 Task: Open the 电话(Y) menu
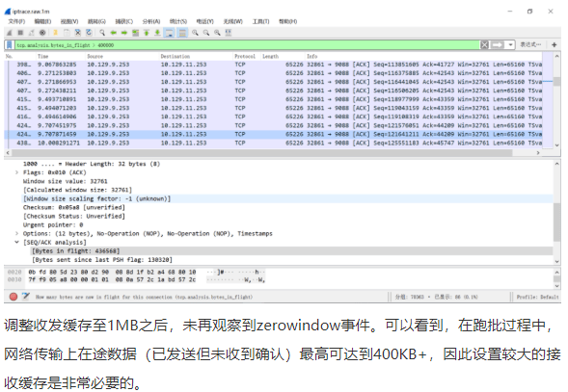click(x=205, y=22)
